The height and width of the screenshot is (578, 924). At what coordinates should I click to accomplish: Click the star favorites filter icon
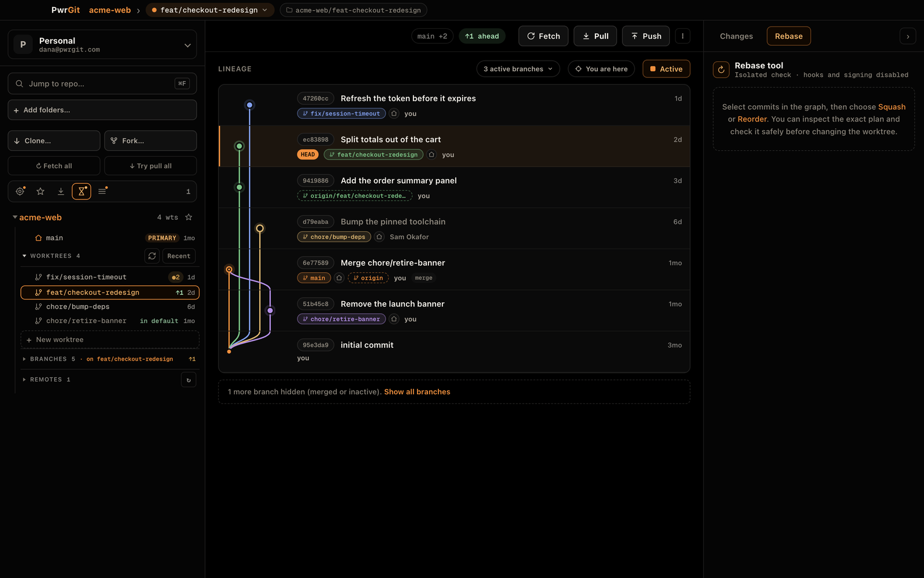tap(40, 191)
